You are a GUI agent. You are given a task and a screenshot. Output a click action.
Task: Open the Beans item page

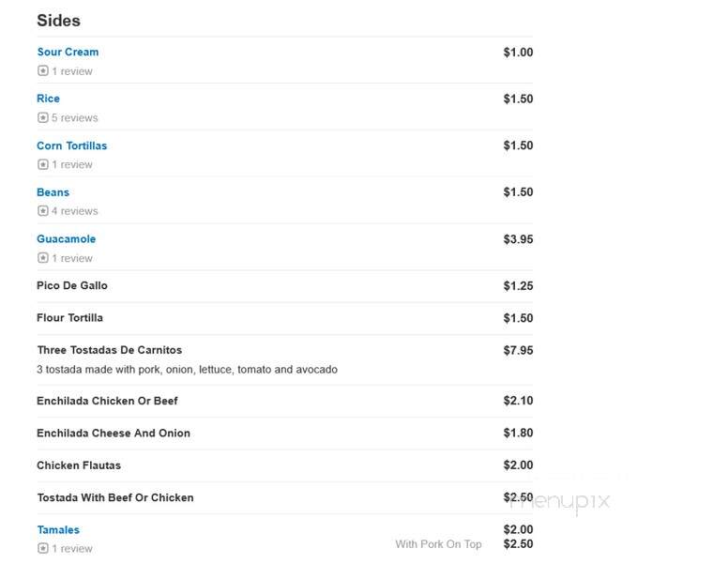[53, 192]
